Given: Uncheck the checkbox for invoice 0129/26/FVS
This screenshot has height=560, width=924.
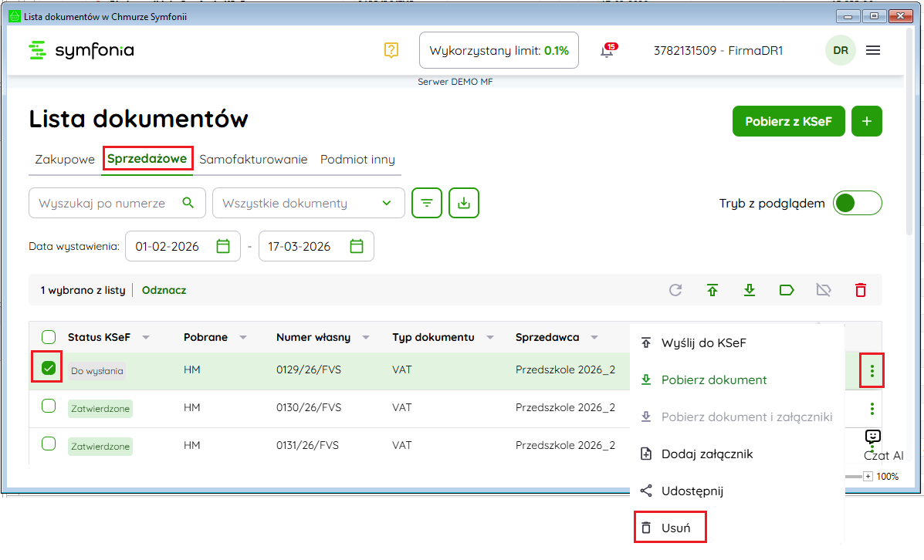Looking at the screenshot, I should [x=49, y=369].
